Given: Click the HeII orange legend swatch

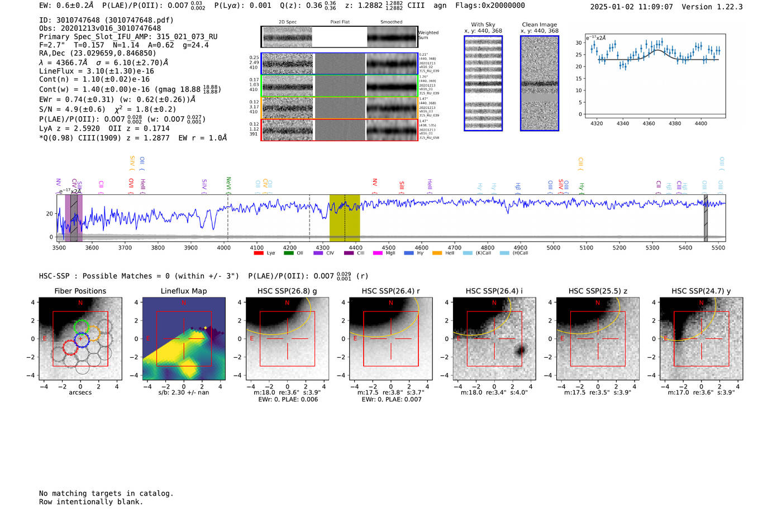Looking at the screenshot, I should [x=437, y=253].
